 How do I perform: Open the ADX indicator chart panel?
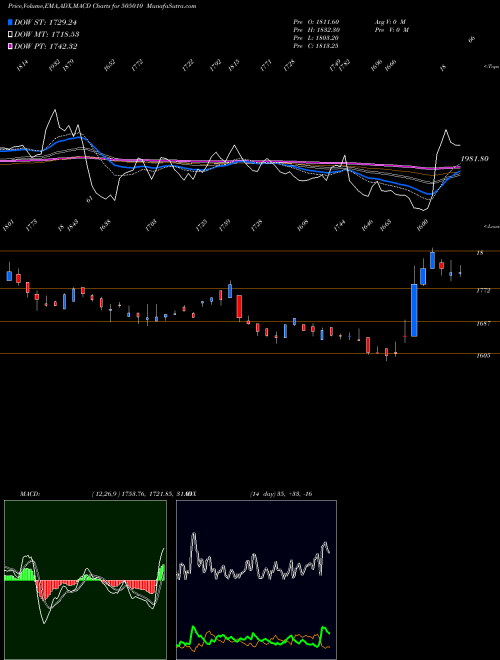[x=256, y=580]
